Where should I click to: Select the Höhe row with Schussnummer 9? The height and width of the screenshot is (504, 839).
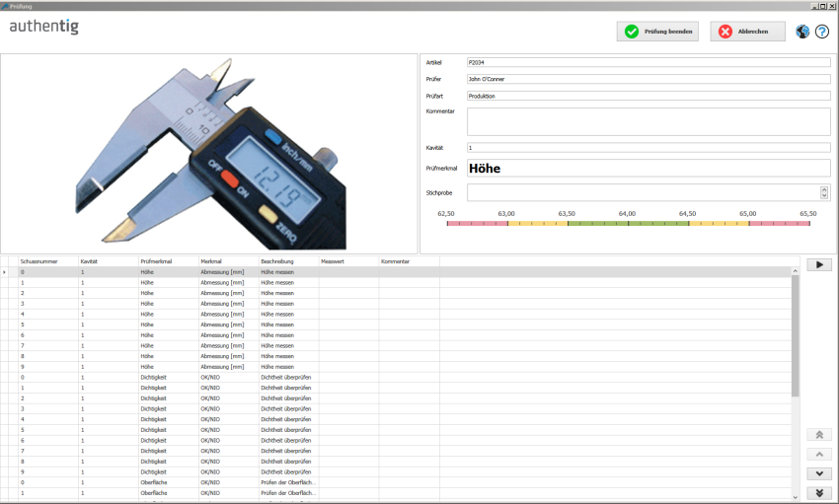pos(396,367)
